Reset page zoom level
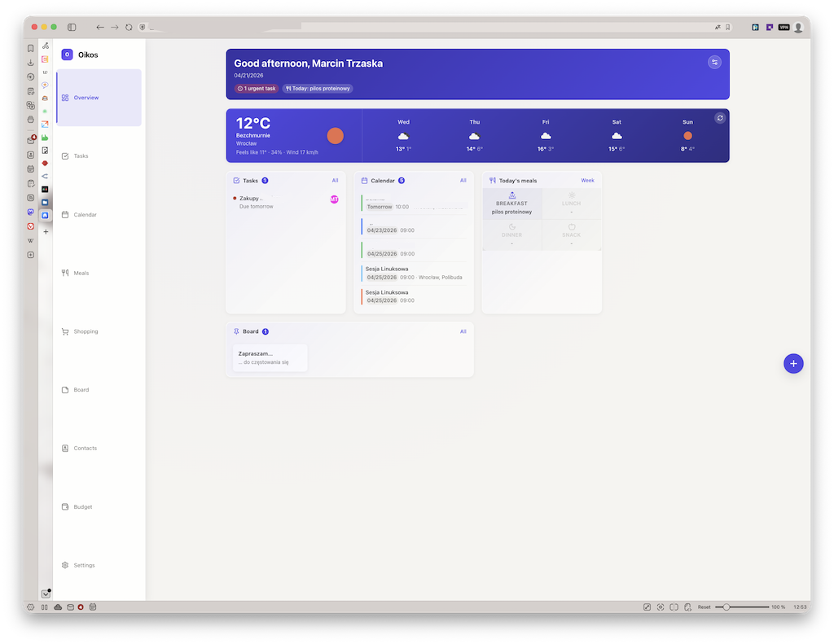Screen dimensions: 834x644 704,607
